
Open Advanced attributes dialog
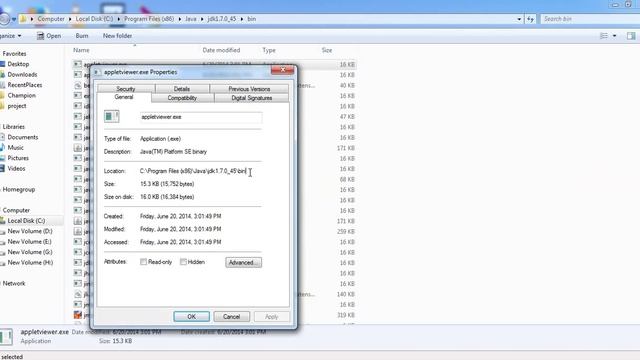coord(243,262)
